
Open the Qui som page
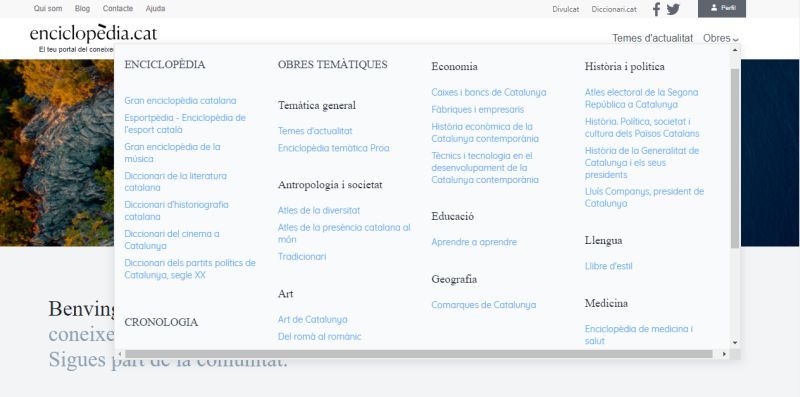48,9
